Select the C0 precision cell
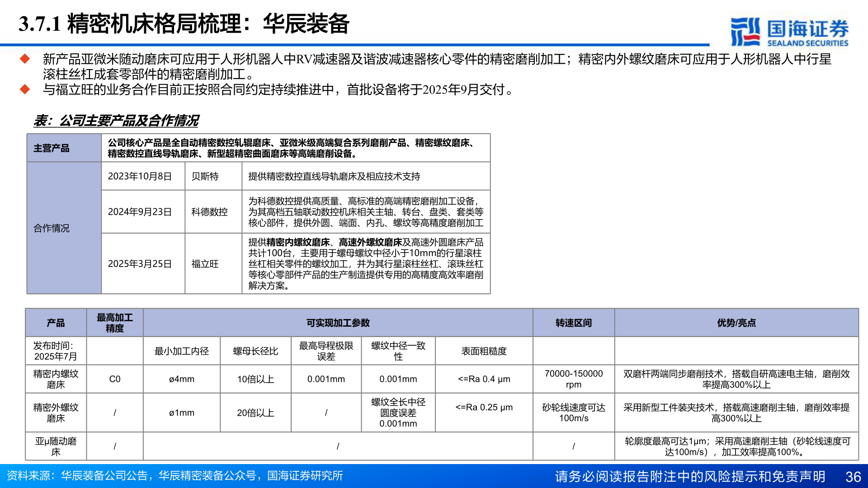The image size is (868, 488). (115, 379)
